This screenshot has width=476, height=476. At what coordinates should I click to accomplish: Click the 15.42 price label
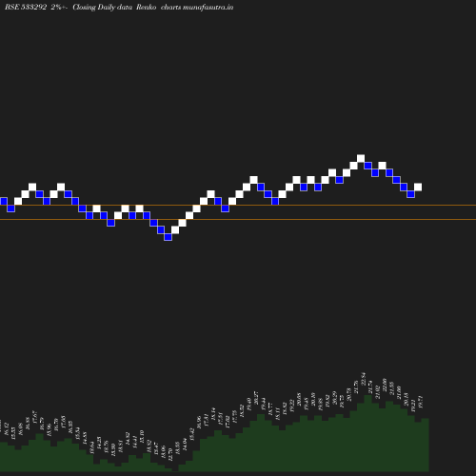191,434
